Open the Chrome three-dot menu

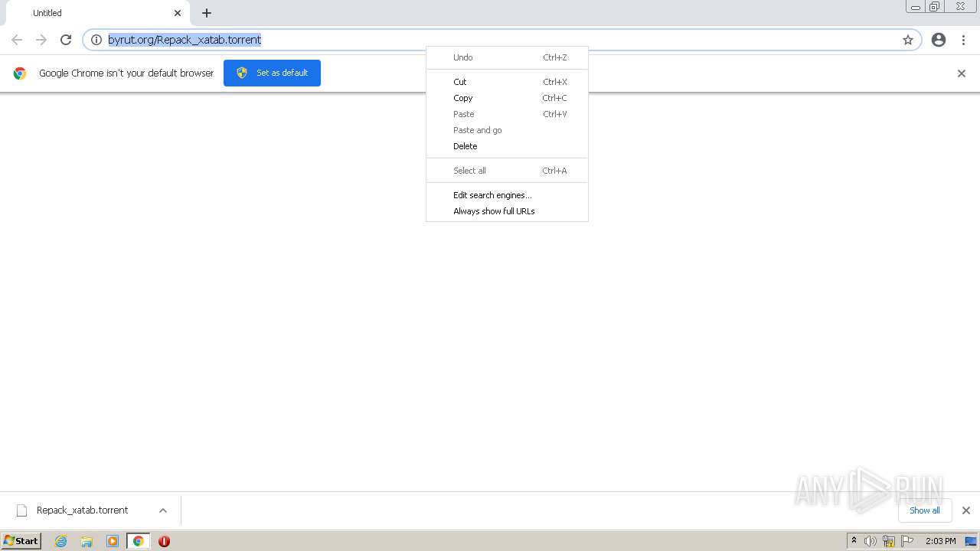963,40
